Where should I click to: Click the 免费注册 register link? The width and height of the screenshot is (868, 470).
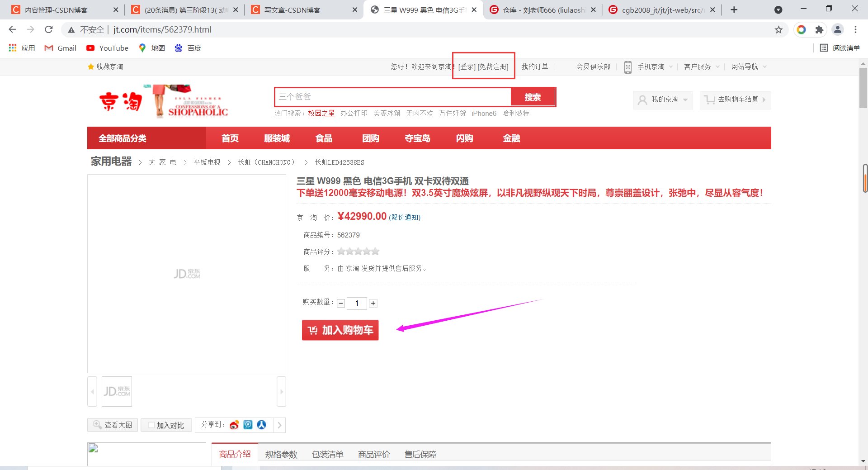pyautogui.click(x=493, y=66)
